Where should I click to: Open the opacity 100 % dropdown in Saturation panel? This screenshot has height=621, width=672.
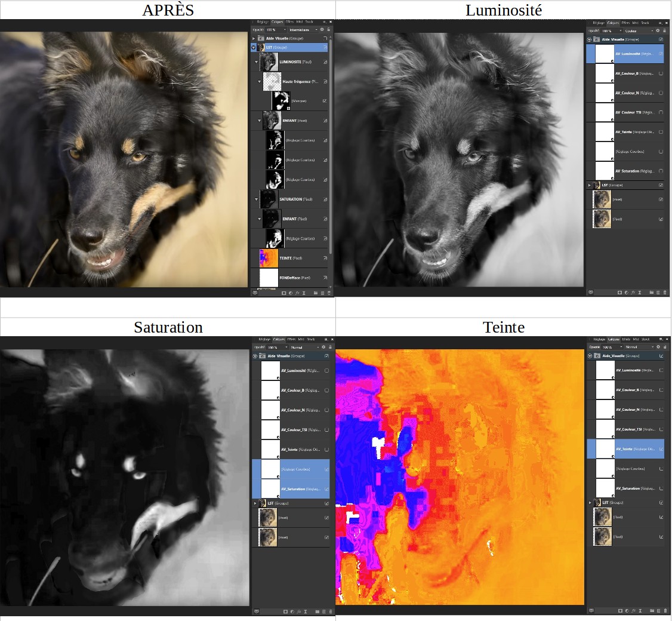(278, 348)
